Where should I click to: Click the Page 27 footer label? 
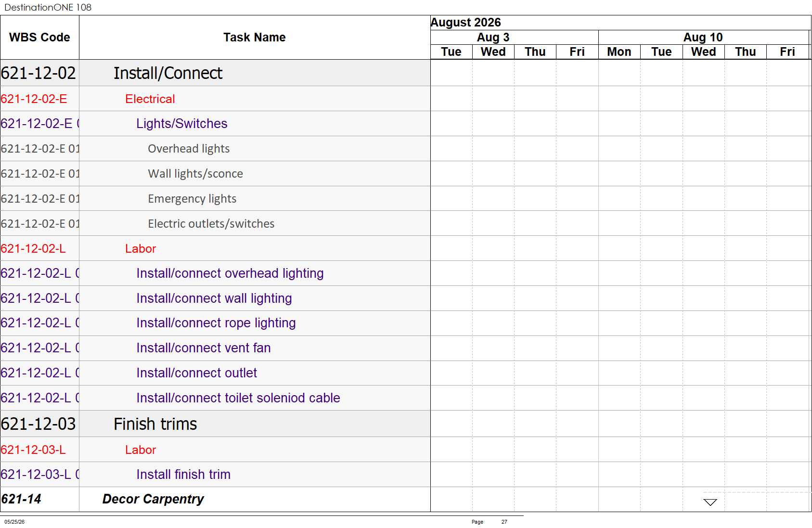coord(489,522)
